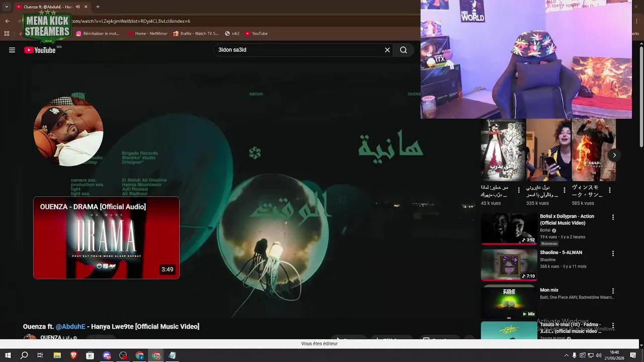Open the rdr2 bookmark
Image resolution: width=644 pixels, height=362 pixels.
coord(232,33)
